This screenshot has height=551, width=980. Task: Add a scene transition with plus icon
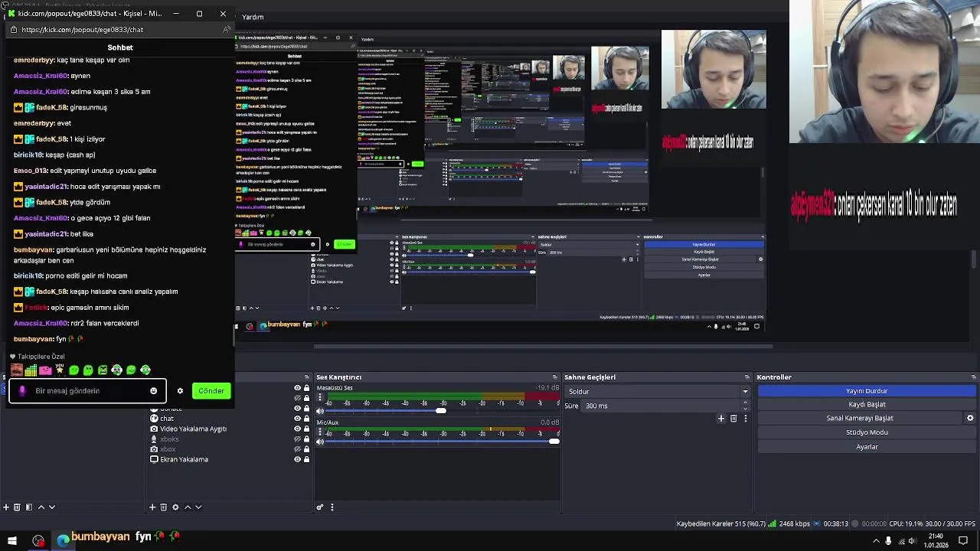(721, 419)
